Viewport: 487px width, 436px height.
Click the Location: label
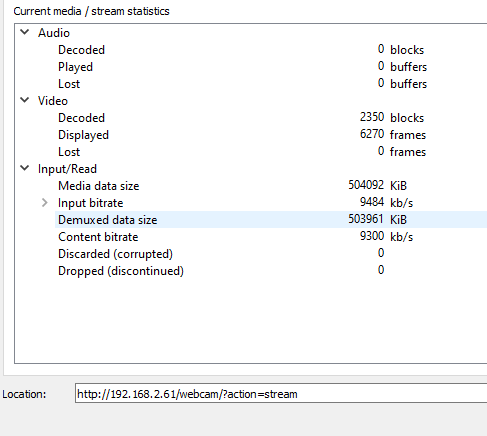coord(24,394)
